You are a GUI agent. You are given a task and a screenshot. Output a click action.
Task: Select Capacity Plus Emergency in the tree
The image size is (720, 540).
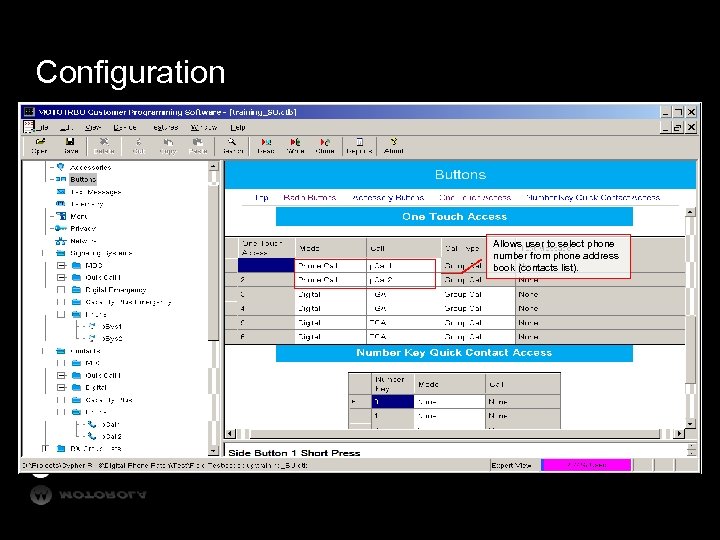[129, 302]
